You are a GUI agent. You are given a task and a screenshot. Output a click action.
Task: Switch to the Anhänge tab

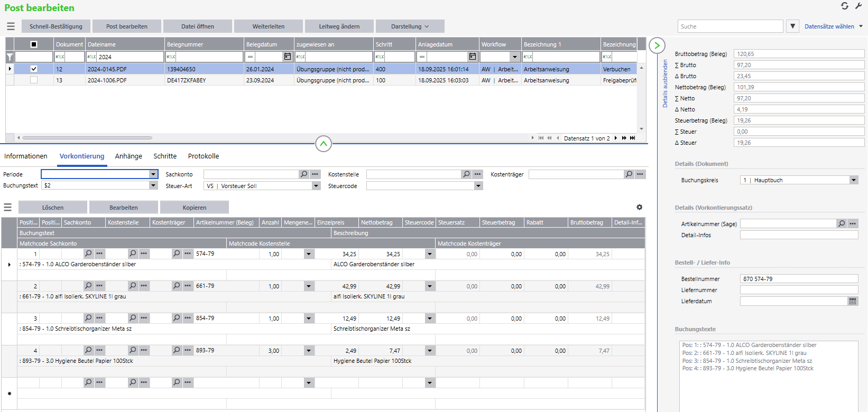click(x=128, y=156)
